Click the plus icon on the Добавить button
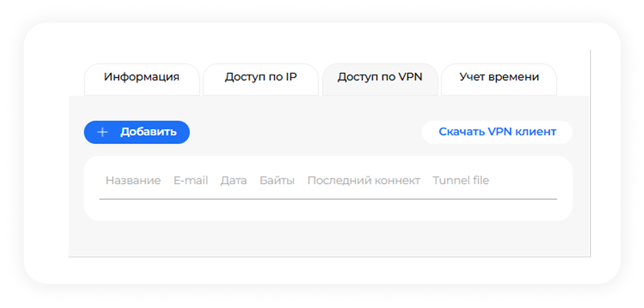This screenshot has height=308, width=644. click(102, 132)
